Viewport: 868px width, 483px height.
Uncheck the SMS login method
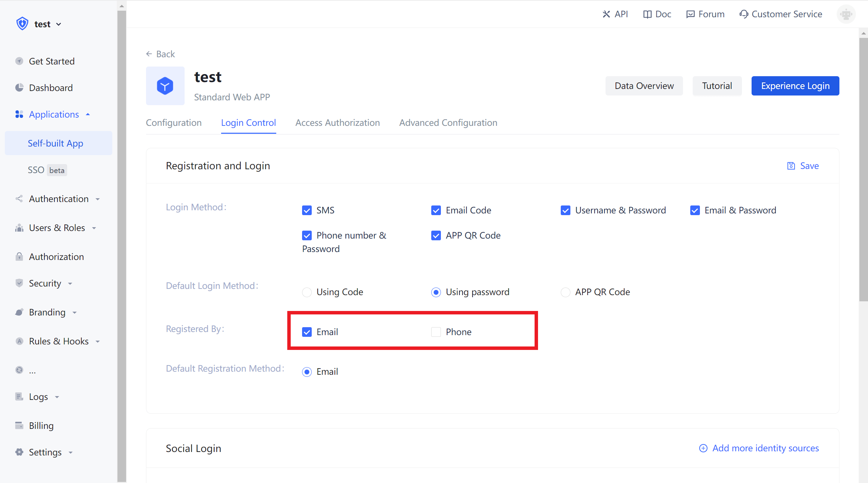(307, 210)
